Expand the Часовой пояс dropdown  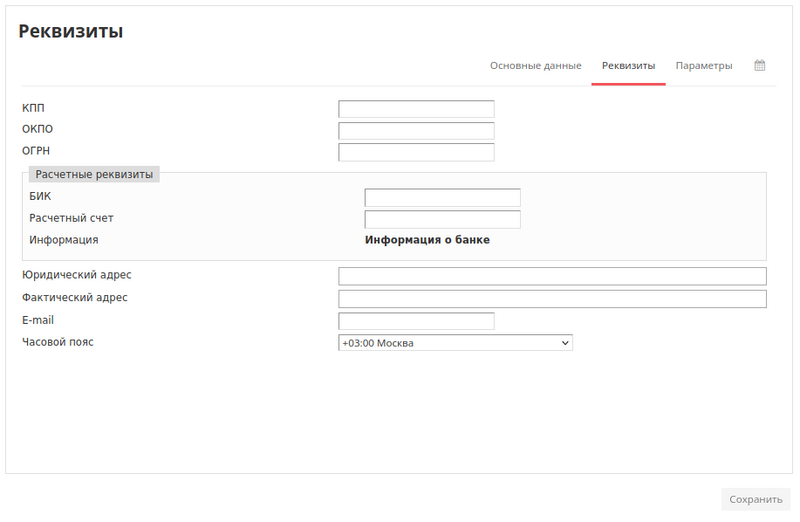455,343
